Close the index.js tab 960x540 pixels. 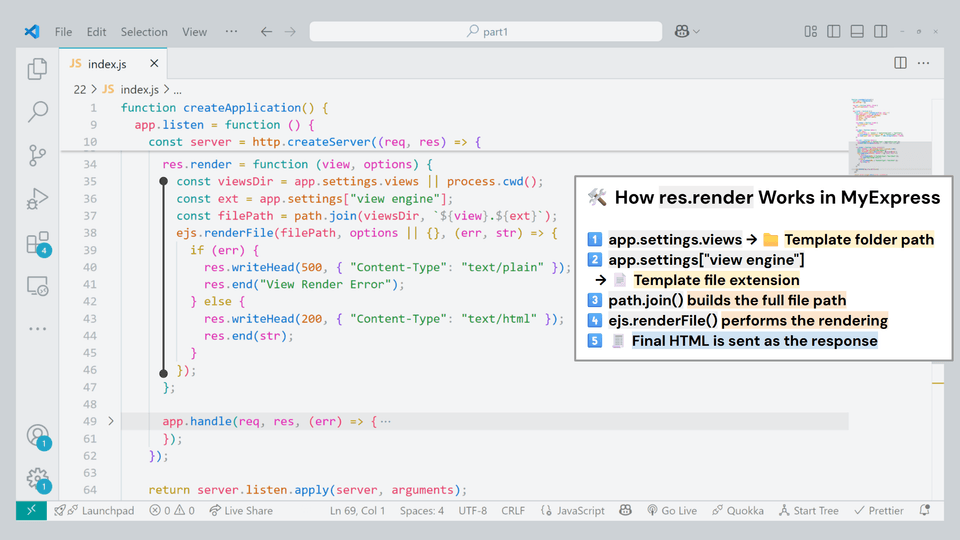click(154, 63)
